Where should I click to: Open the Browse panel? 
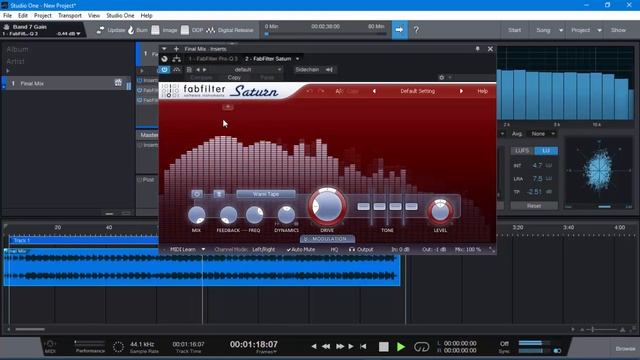pos(625,349)
